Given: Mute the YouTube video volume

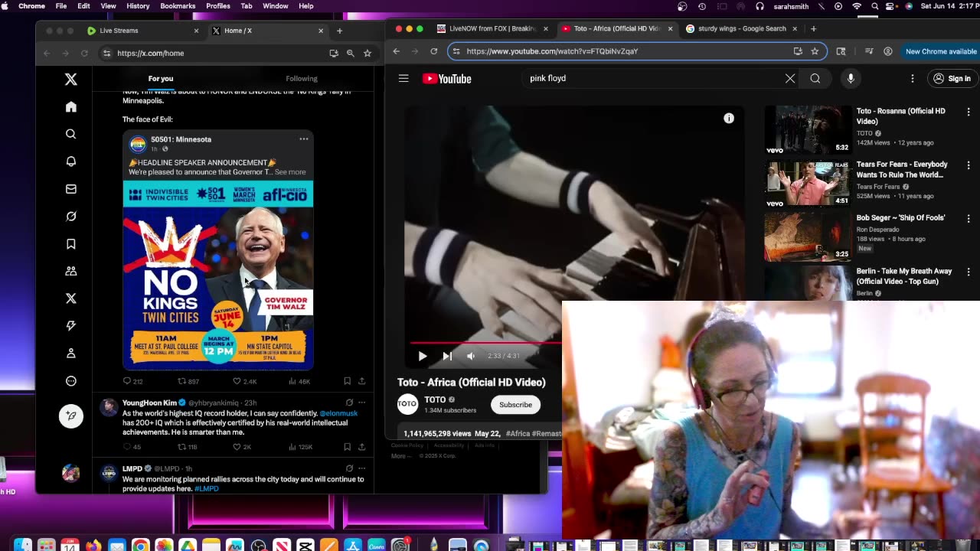Looking at the screenshot, I should pyautogui.click(x=471, y=356).
